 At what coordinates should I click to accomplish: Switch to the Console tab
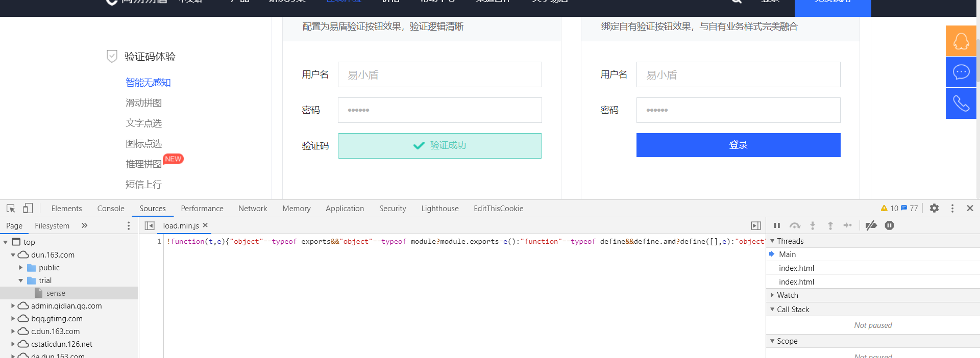(111, 209)
